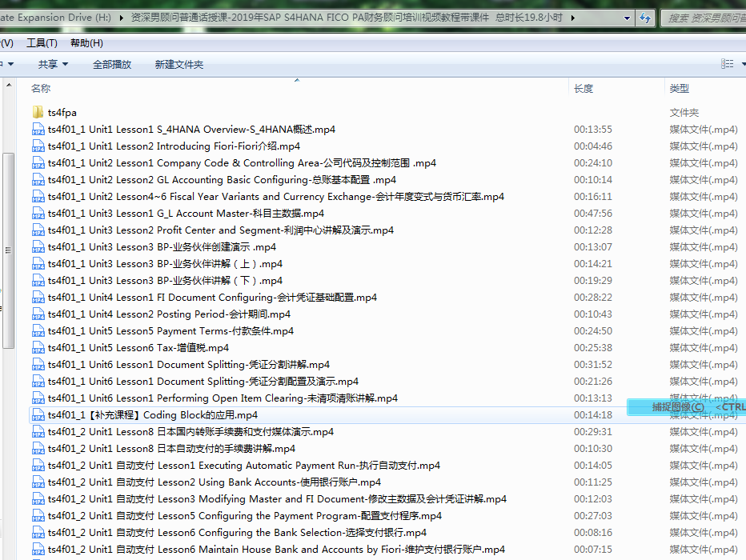
Task: Open the view options dropdown arrow
Action: pyautogui.click(x=741, y=64)
